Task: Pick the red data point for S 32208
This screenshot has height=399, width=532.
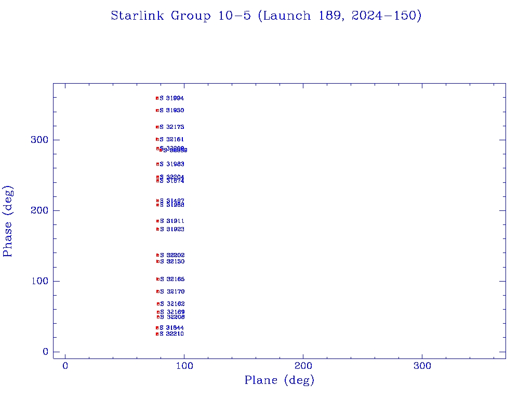Action: coord(158,317)
